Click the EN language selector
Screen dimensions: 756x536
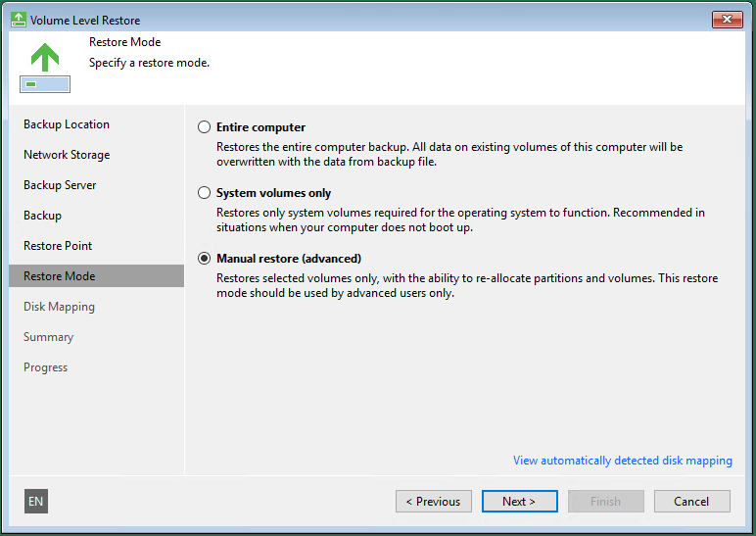[36, 502]
